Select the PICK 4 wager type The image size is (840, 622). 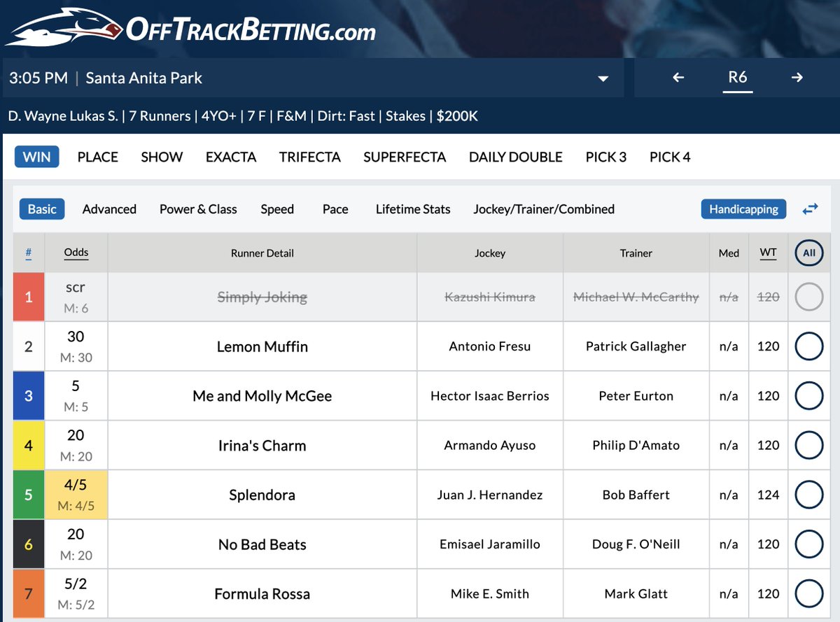click(669, 157)
